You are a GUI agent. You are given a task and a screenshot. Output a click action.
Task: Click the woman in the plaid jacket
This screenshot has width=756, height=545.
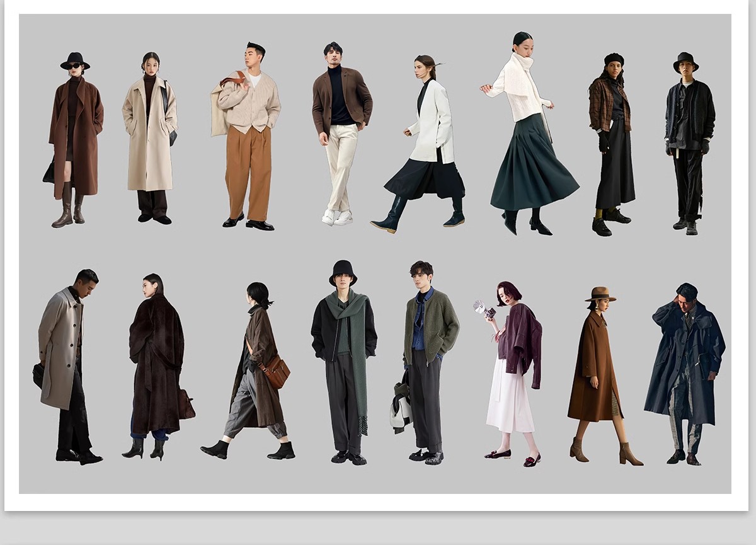(610, 139)
